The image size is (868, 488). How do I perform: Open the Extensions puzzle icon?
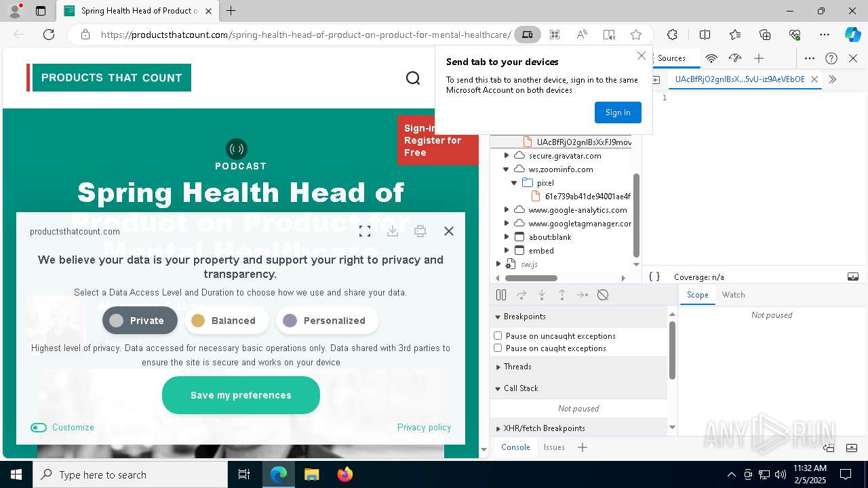tap(672, 35)
